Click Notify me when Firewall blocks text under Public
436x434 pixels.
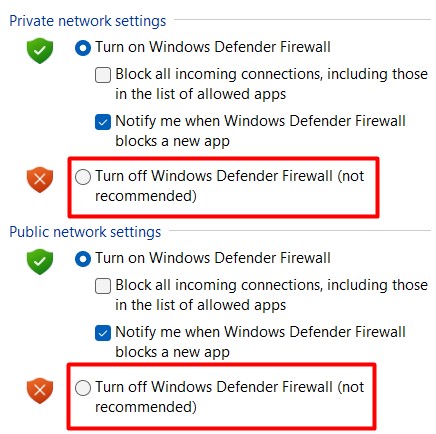(260, 342)
